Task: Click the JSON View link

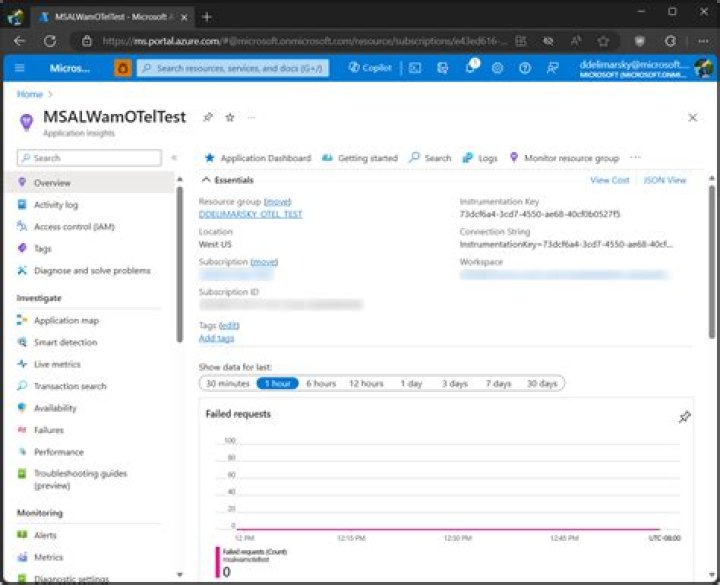Action: click(664, 180)
